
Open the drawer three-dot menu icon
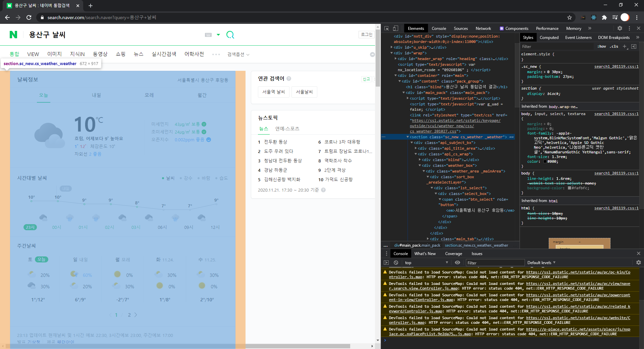386,254
